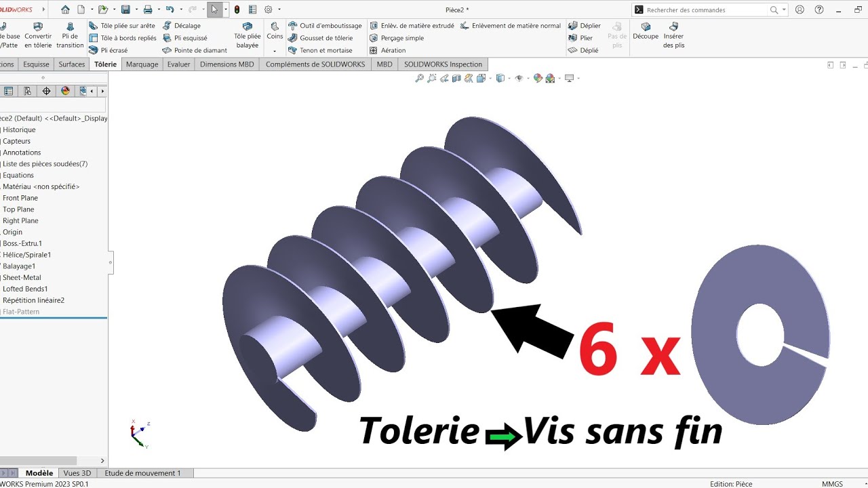Open File Properties list icon in quick toolbar
The image size is (868, 488).
point(252,9)
